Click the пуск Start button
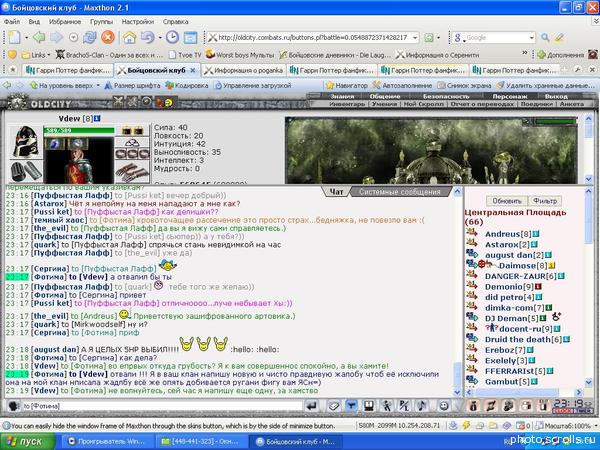Screen dimensions: 600x450 coord(28,442)
